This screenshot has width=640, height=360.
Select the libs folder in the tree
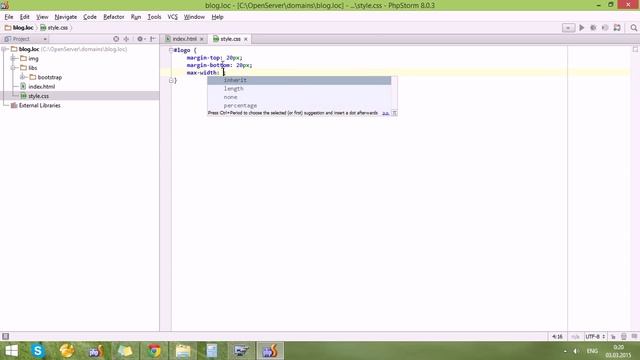[x=29, y=68]
